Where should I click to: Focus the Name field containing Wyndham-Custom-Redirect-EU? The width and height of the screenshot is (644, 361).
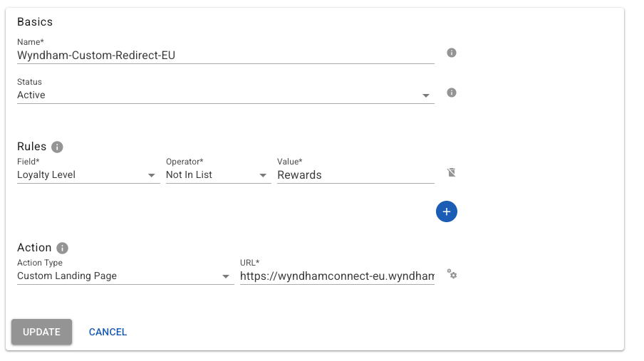226,56
